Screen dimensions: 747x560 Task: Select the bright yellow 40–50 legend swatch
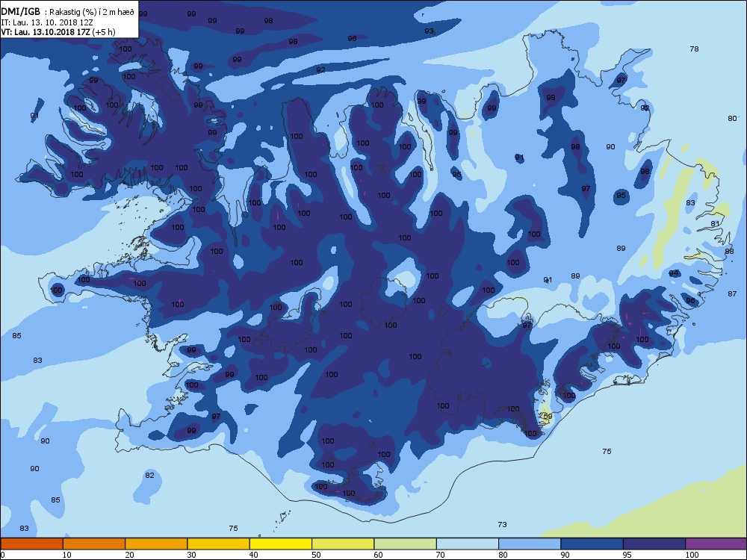coord(281,544)
